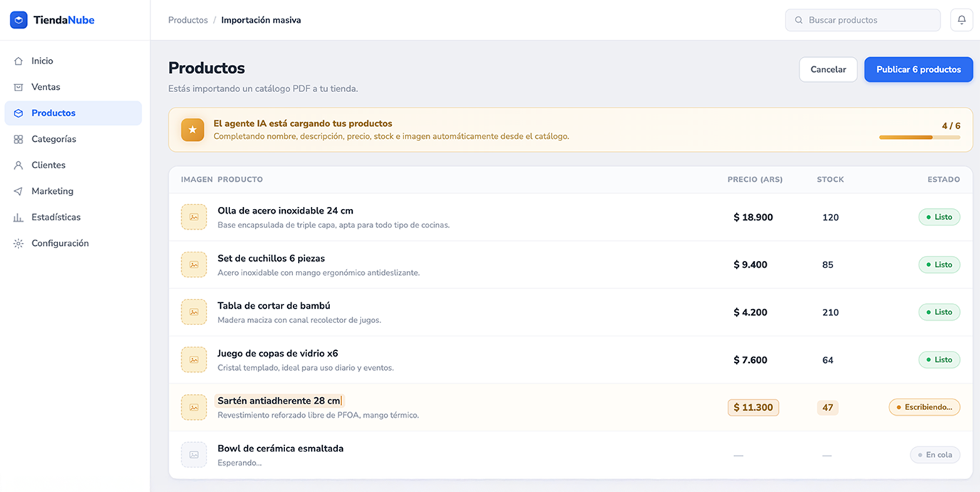Image resolution: width=980 pixels, height=492 pixels.
Task: Open the Clientes section
Action: tap(73, 165)
